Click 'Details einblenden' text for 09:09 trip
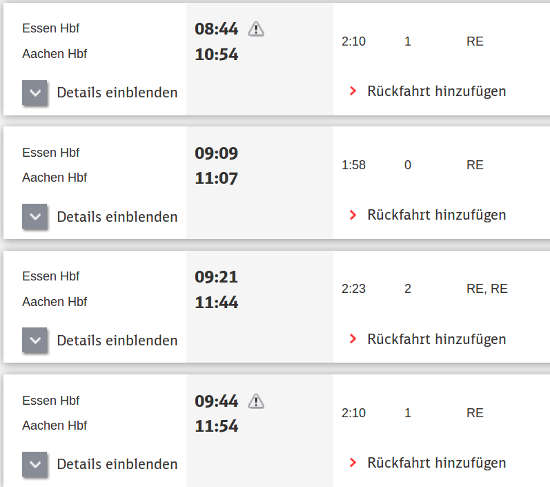 117,217
